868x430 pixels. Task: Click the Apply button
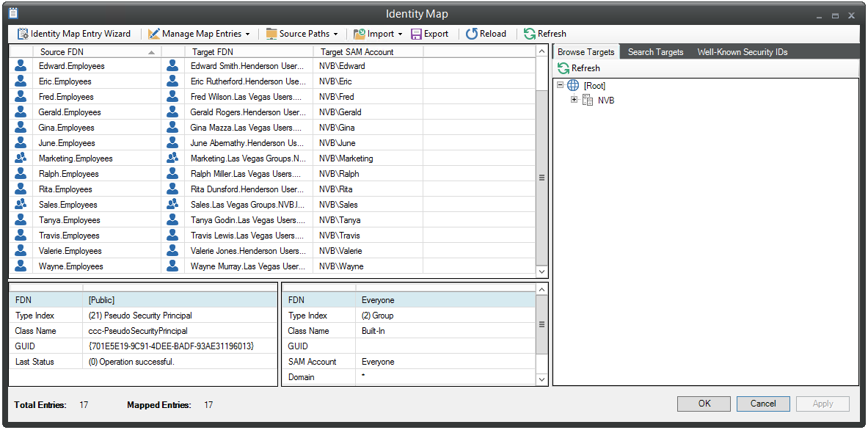823,404
